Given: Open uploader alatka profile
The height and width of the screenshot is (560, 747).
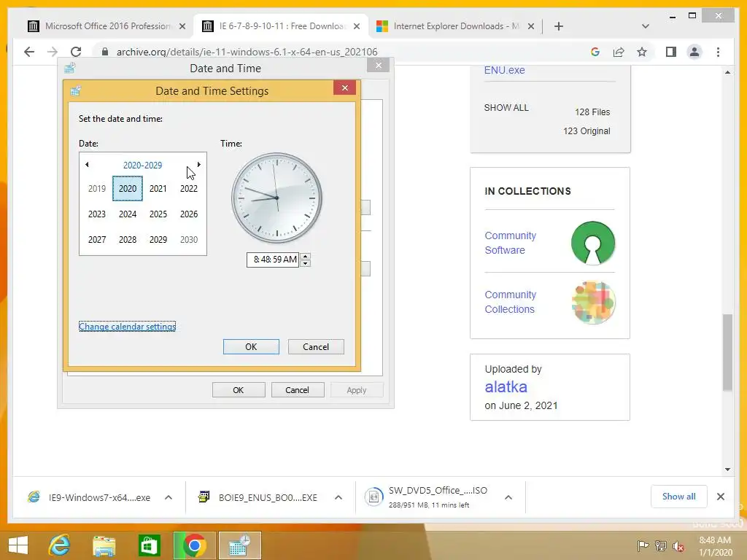Looking at the screenshot, I should [x=506, y=386].
